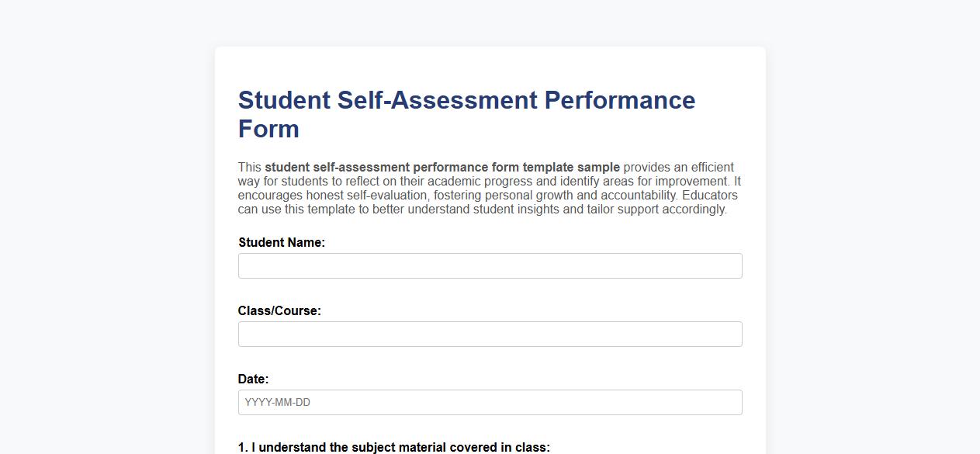Select the Student Name field label

[281, 242]
